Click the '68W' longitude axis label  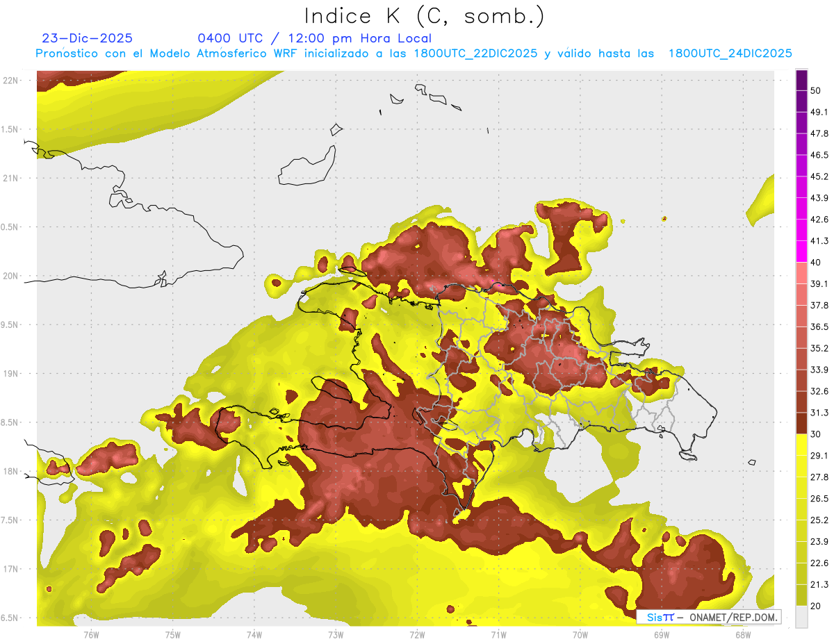pos(743,634)
